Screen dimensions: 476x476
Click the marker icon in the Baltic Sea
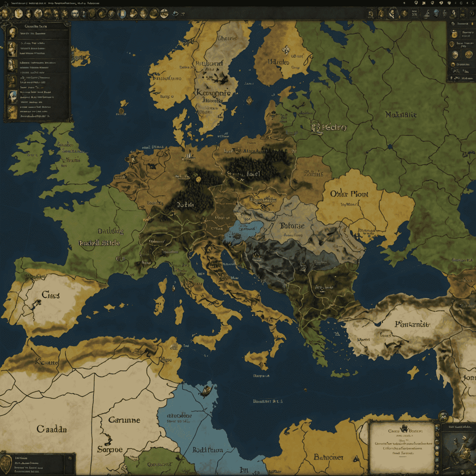click(249, 100)
